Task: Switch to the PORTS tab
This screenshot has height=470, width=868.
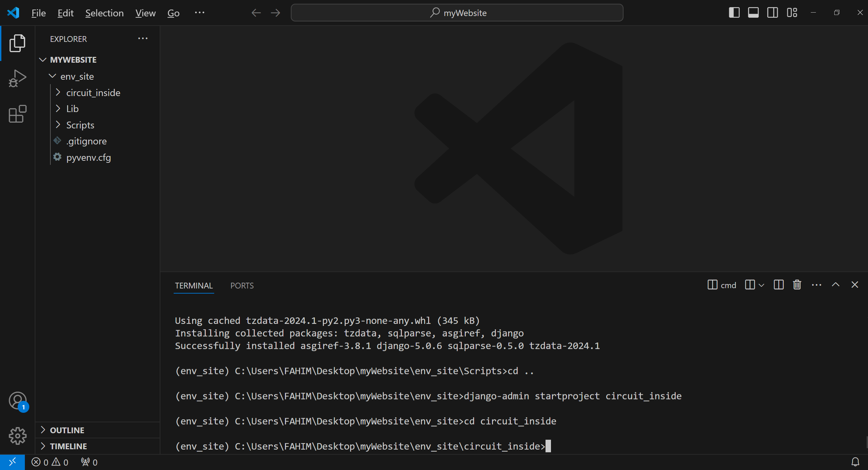Action: click(242, 285)
